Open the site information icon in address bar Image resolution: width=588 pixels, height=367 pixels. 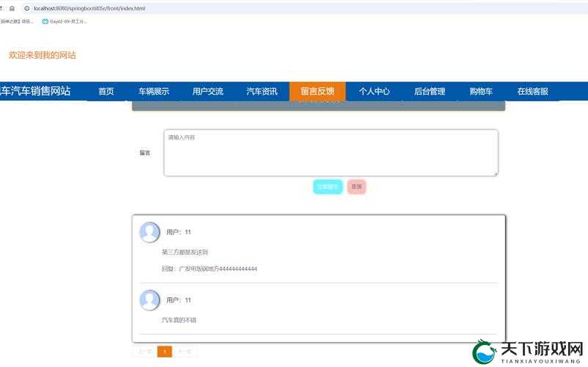(x=26, y=8)
